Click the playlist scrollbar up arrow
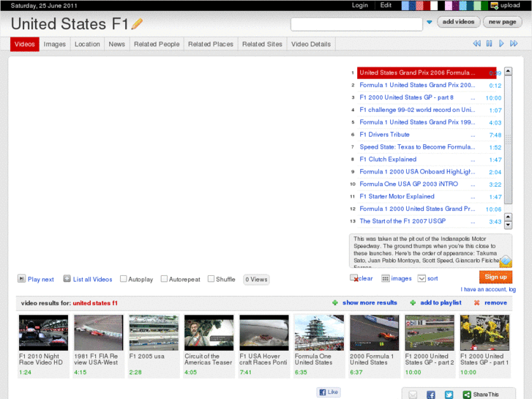 tap(508, 71)
